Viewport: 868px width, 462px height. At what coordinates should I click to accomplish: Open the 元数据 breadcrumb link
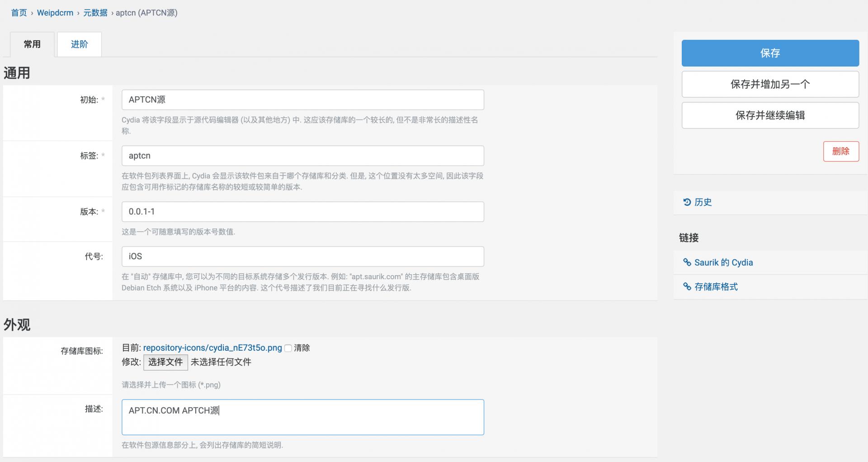click(95, 13)
